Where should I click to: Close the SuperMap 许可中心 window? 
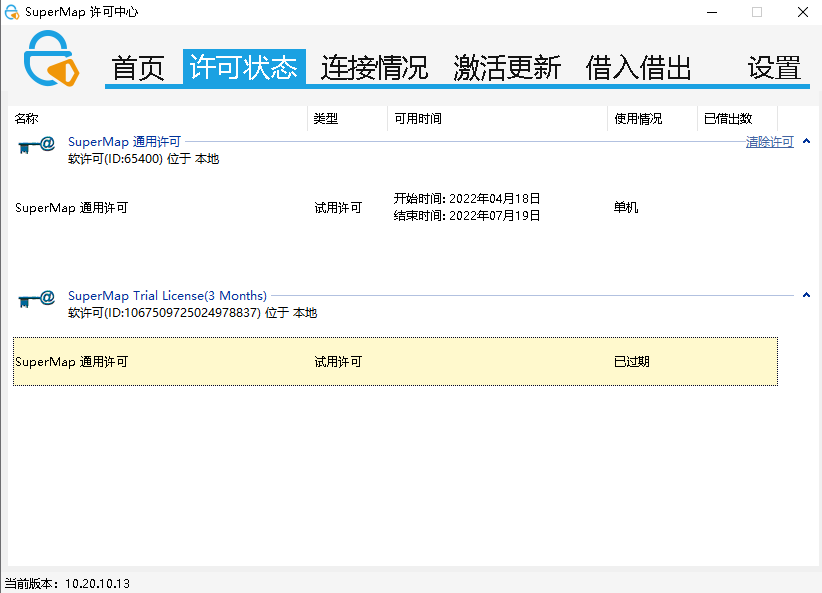[803, 12]
